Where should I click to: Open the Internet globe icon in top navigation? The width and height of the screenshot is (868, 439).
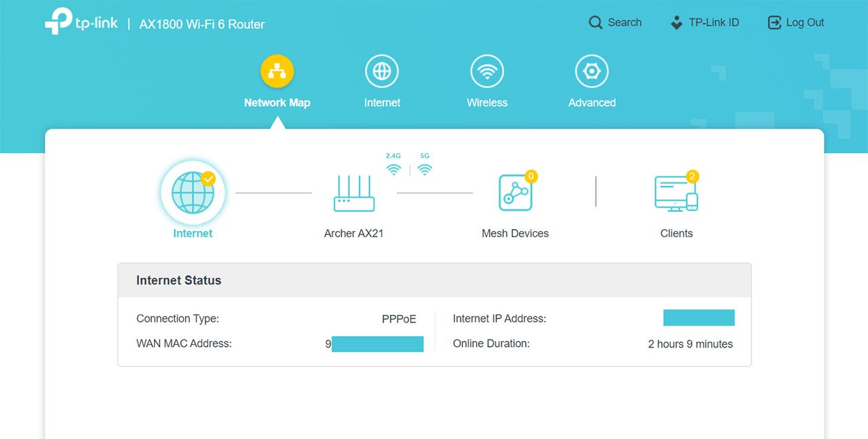[x=382, y=71]
